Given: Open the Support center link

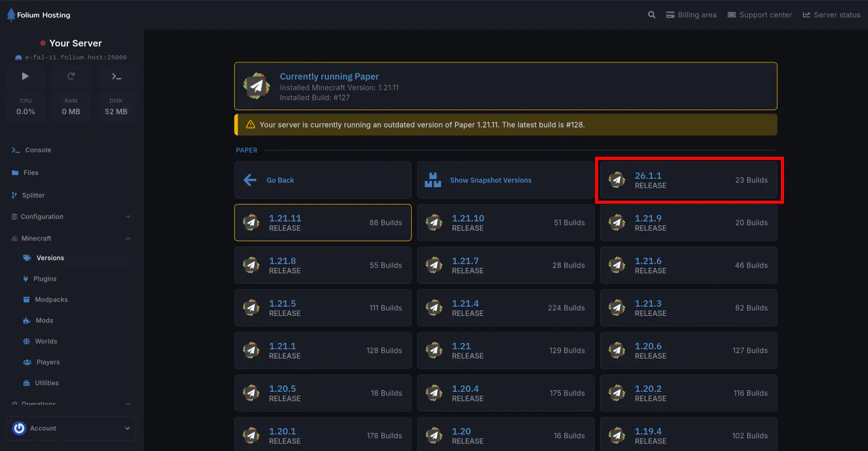Looking at the screenshot, I should 759,15.
